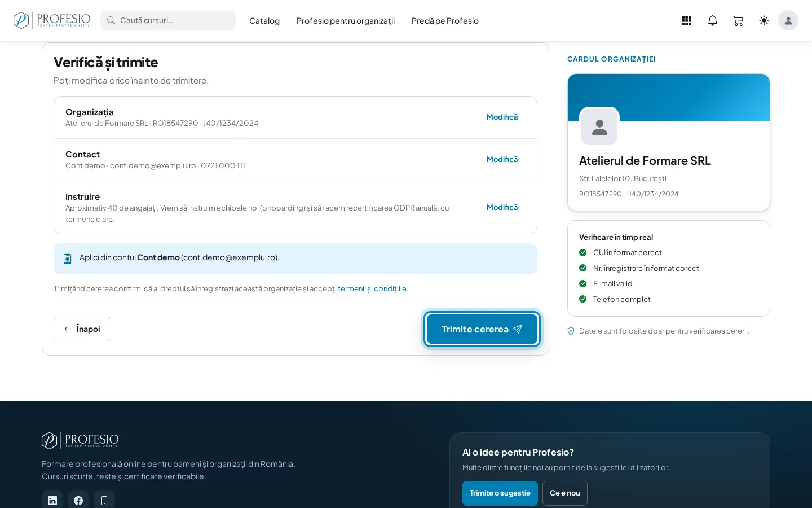Open the shopping cart icon
This screenshot has height=508, width=812.
[738, 20]
